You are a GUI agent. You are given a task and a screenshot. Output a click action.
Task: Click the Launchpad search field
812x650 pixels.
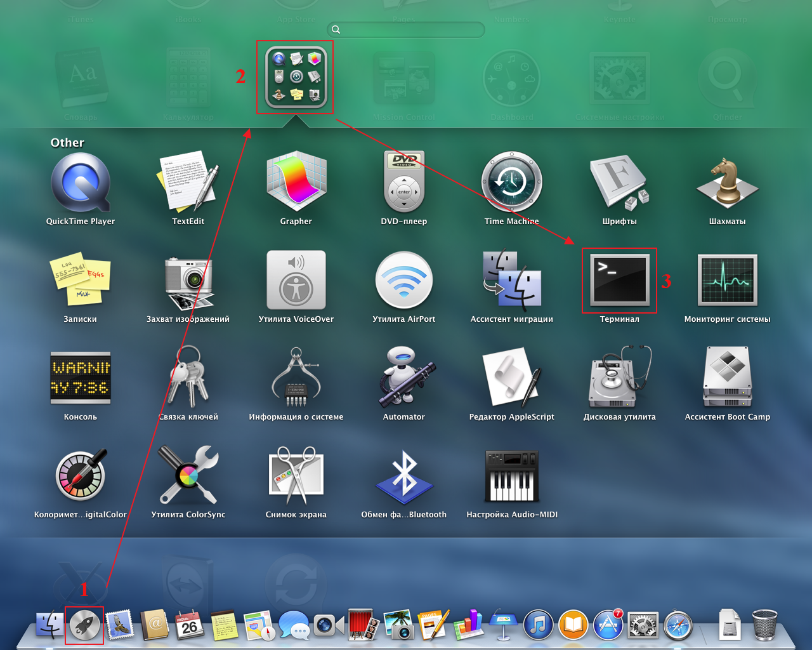406,29
